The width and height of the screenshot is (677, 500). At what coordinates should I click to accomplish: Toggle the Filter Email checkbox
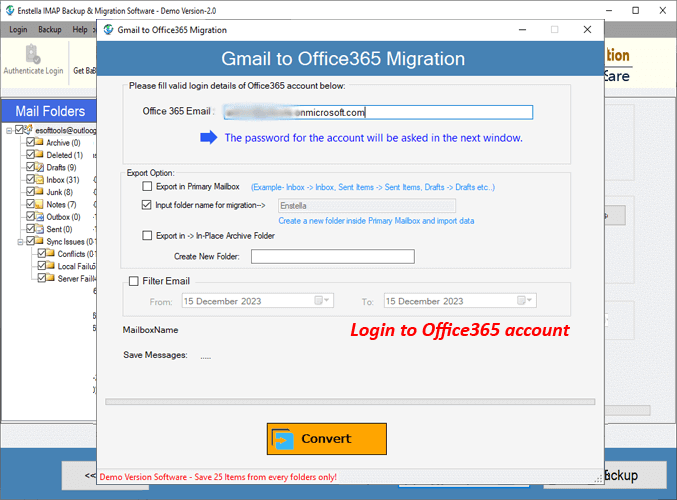click(134, 281)
